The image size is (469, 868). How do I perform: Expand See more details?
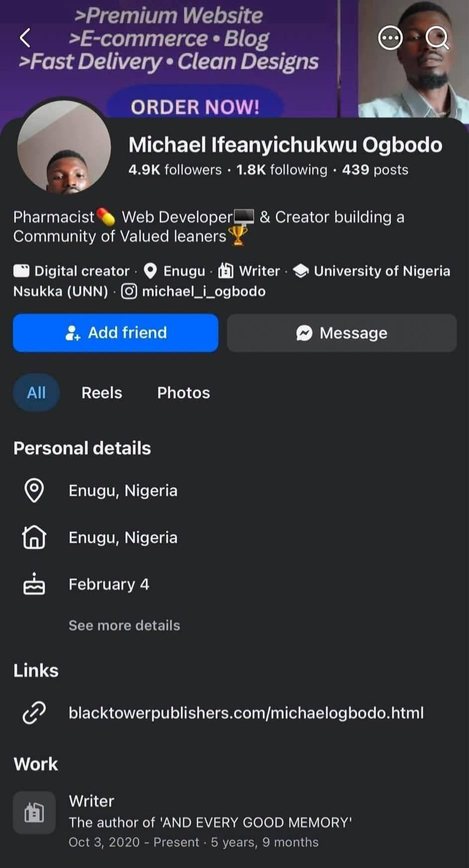[x=124, y=625]
